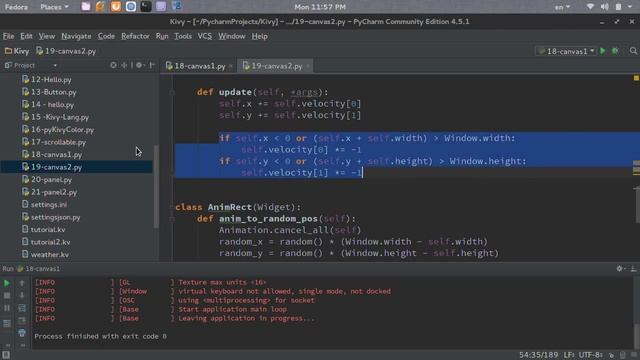Open the Tools menu
This screenshot has height=360, width=640.
point(183,36)
